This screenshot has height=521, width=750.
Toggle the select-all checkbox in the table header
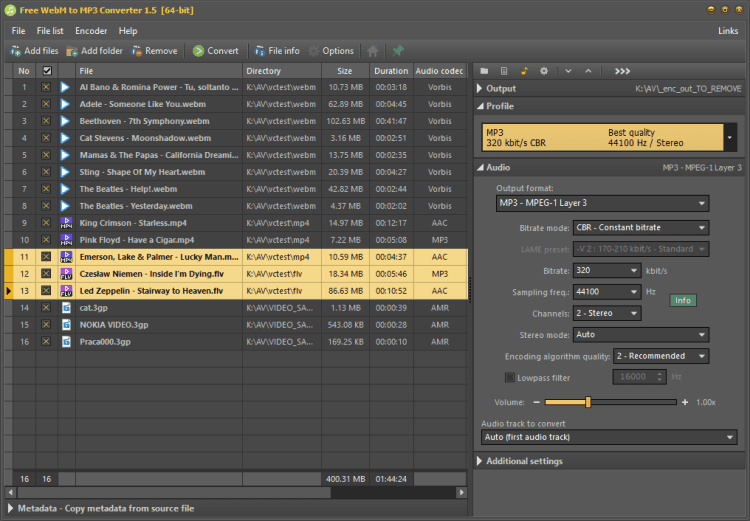(46, 71)
